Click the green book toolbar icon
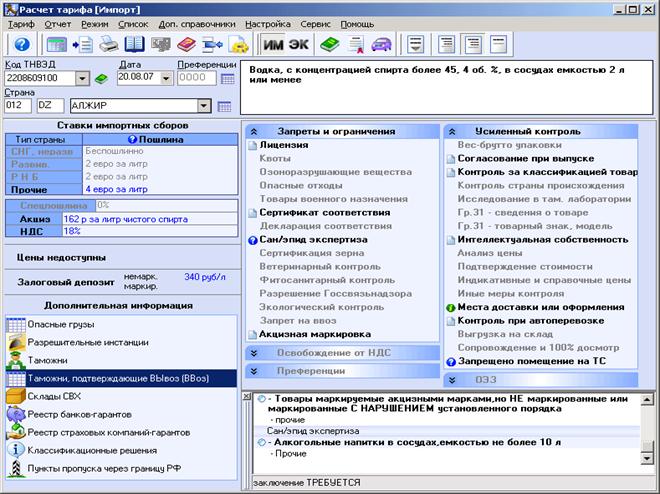The width and height of the screenshot is (660, 494). point(330,44)
